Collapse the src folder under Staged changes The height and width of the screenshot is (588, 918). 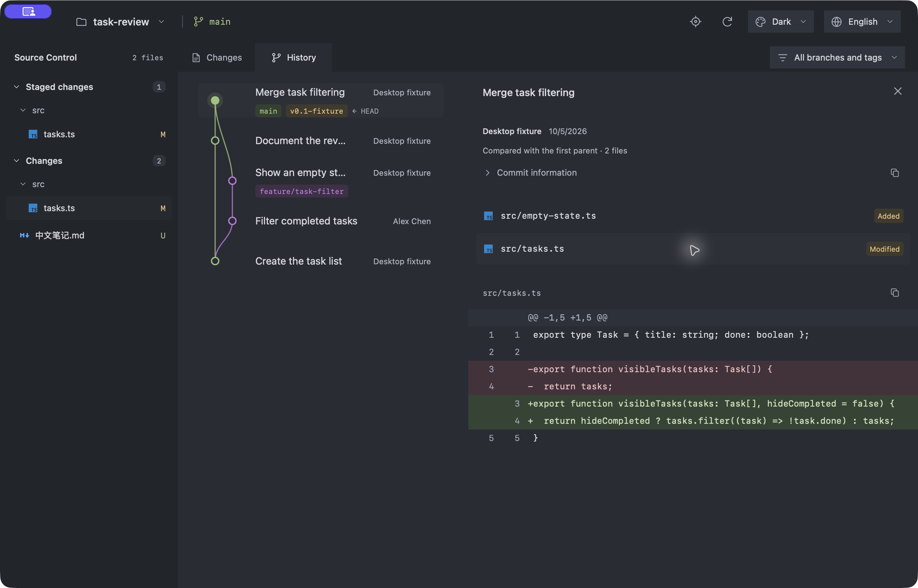[23, 110]
